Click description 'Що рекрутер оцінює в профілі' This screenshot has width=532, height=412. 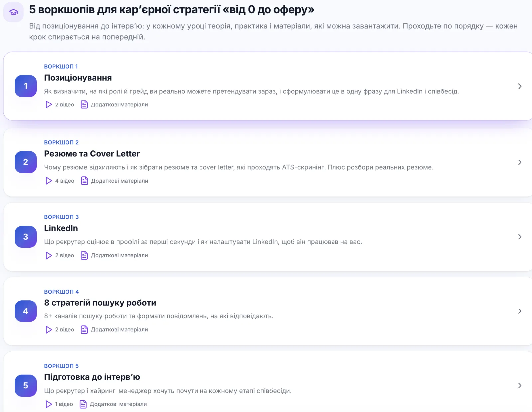coord(203,242)
